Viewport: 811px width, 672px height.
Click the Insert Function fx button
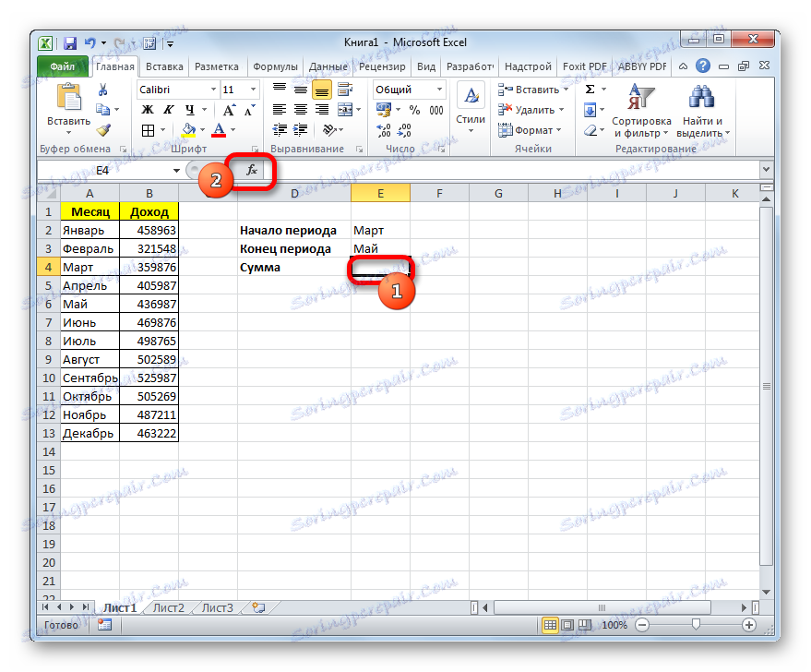pos(251,170)
